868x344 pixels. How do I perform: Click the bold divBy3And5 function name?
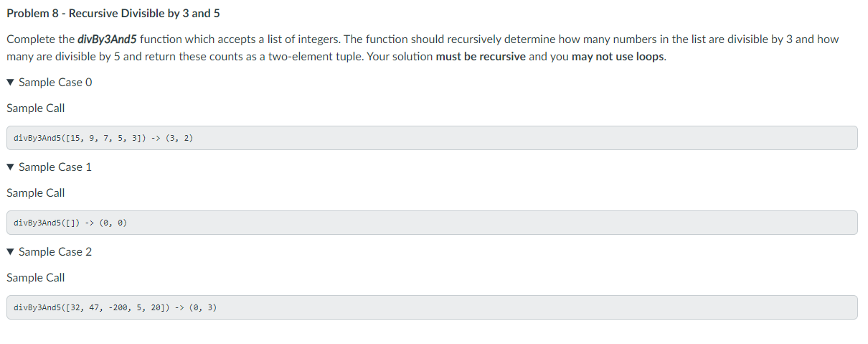[108, 39]
